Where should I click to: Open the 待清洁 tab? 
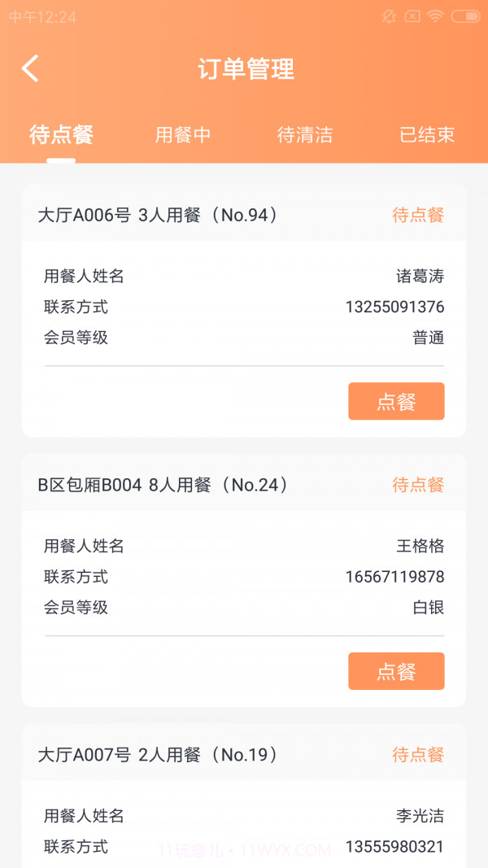point(305,135)
